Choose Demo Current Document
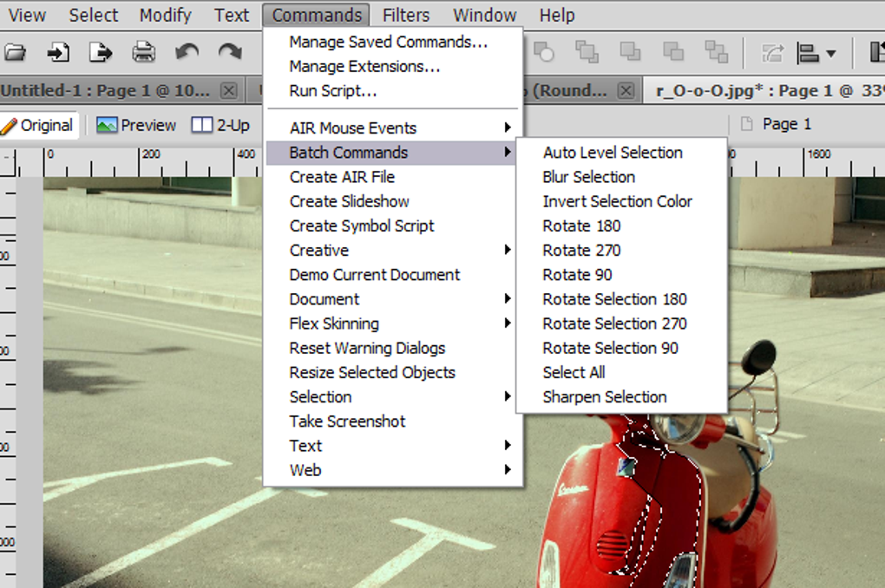The height and width of the screenshot is (588, 885). click(391, 275)
